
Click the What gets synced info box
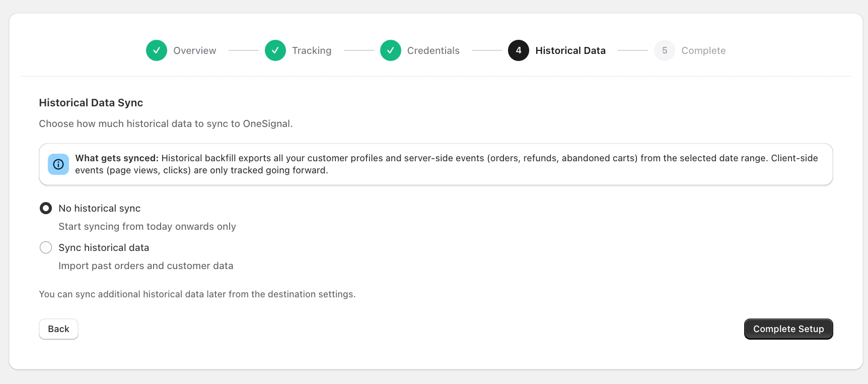click(436, 164)
